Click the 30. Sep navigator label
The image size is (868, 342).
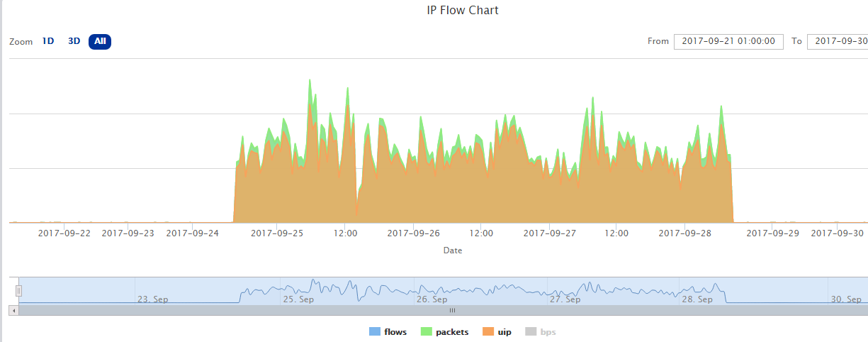(x=846, y=299)
